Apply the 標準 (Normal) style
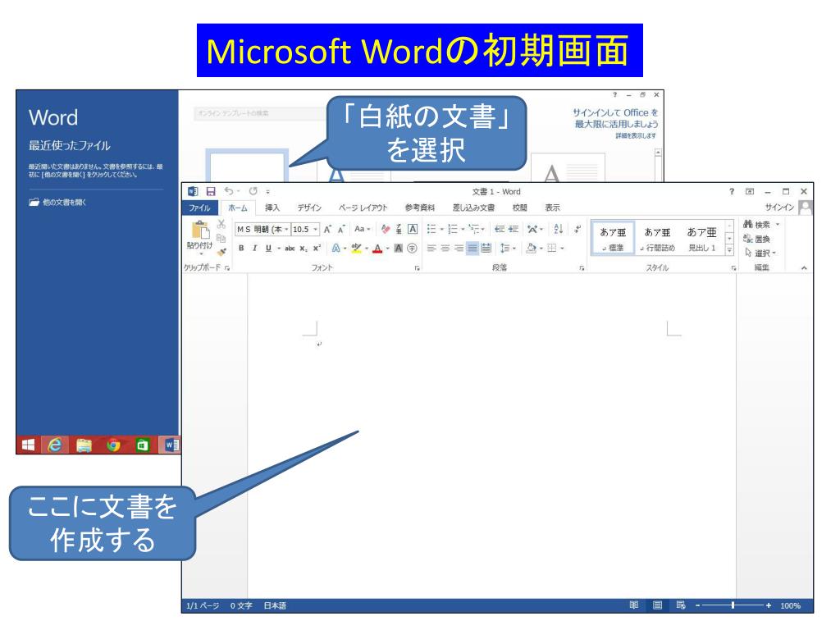Viewport: 840px width, 630px height. click(613, 239)
